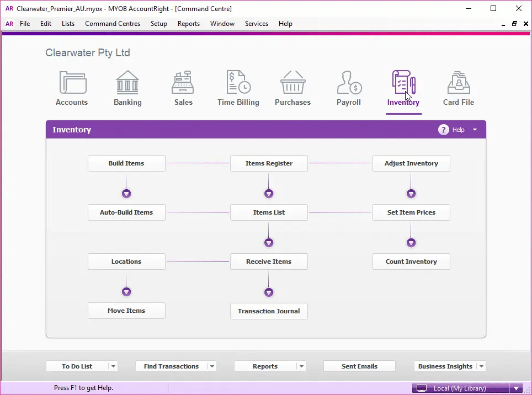Open the To Do List button
This screenshot has height=395, width=532.
[77, 366]
